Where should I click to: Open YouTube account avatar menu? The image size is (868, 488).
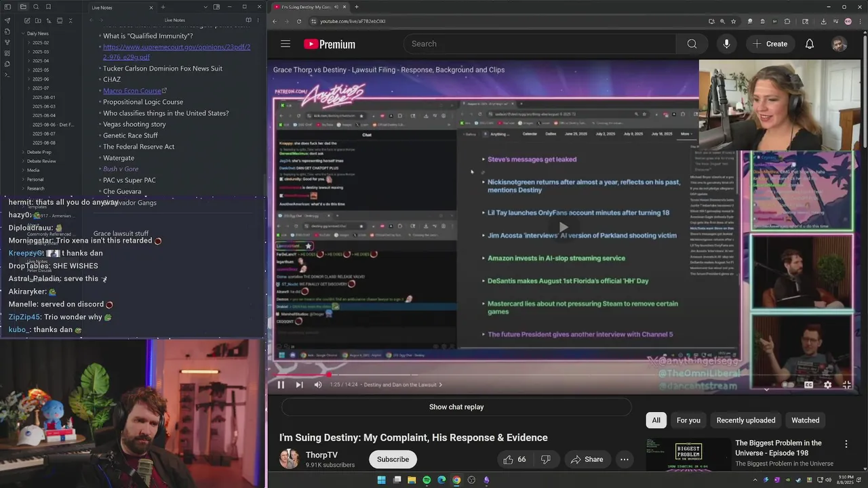(x=840, y=44)
